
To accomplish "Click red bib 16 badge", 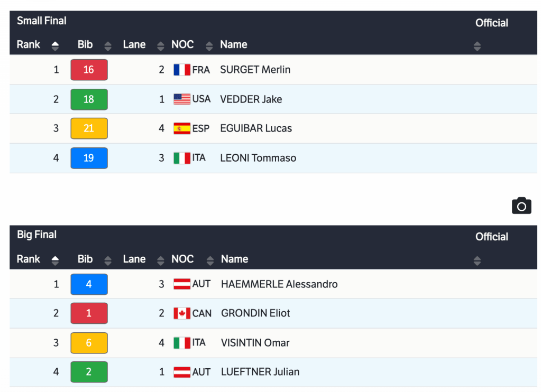I will coord(89,70).
